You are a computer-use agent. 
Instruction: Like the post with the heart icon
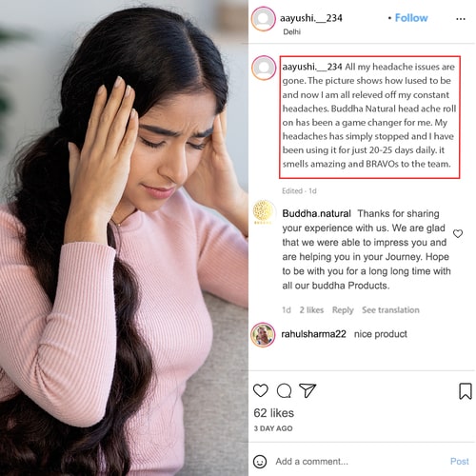tap(261, 390)
